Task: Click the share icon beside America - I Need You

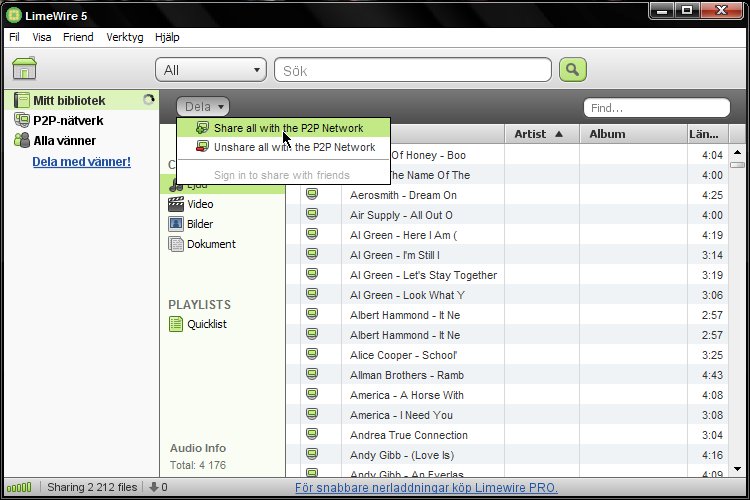Action: (312, 414)
